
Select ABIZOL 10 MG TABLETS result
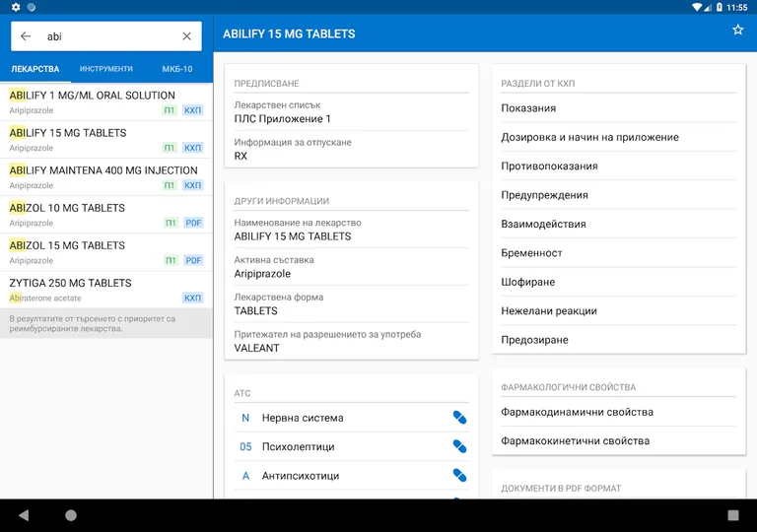(x=106, y=215)
